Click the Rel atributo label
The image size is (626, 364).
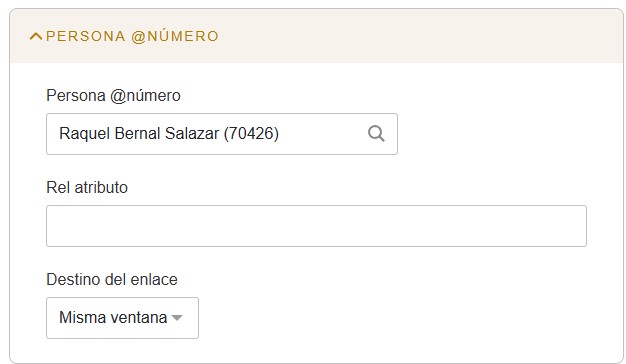(87, 188)
